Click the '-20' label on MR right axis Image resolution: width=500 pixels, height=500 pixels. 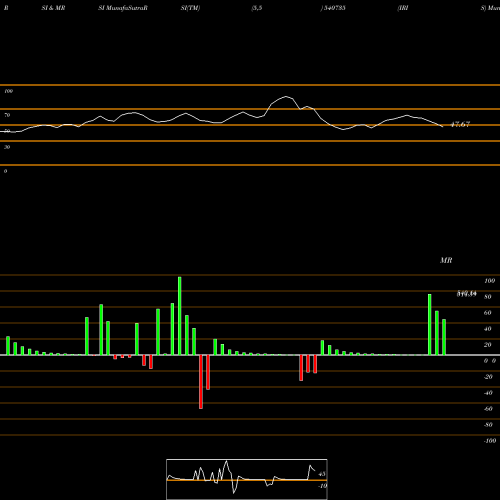[488, 377]
